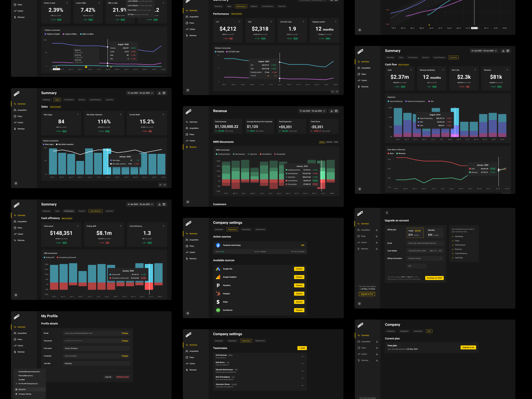Open the more menu for Alexander Olsson
The image size is (532, 399).
point(302,386)
